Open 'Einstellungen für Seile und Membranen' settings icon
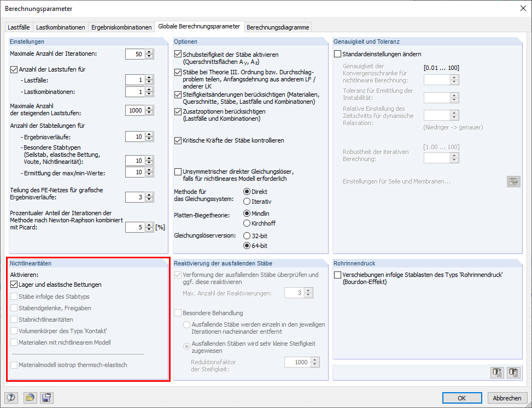This screenshot has height=408, width=532. coord(513,181)
